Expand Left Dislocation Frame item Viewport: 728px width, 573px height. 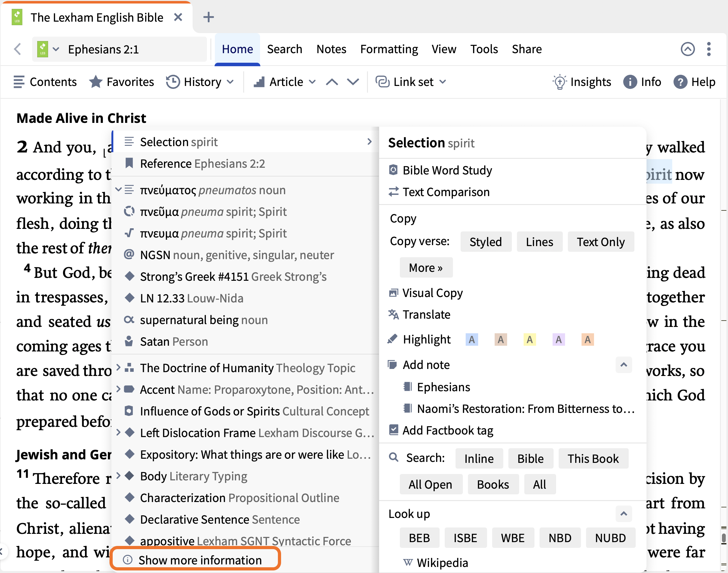tap(118, 432)
